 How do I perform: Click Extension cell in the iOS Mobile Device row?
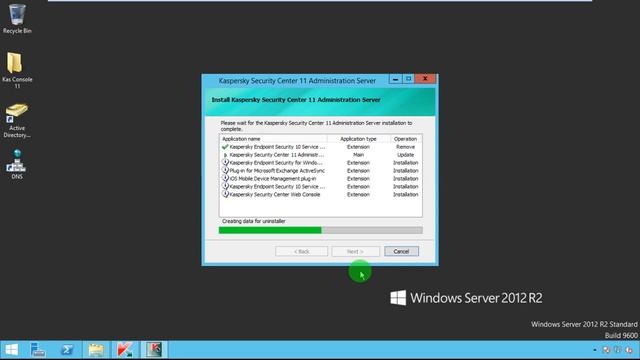tap(358, 178)
